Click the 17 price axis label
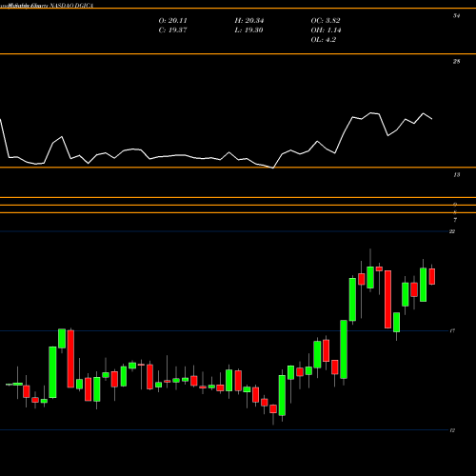The image size is (476, 476). pyautogui.click(x=452, y=331)
